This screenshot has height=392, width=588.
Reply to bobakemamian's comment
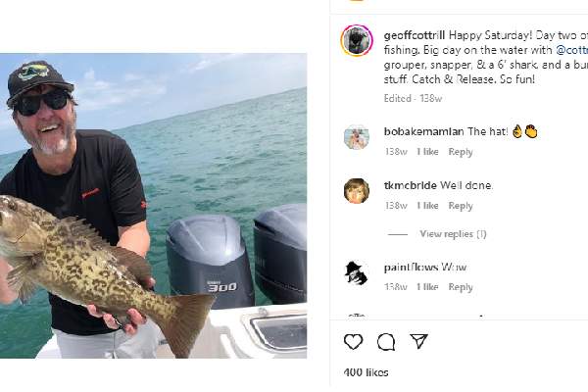(x=461, y=152)
